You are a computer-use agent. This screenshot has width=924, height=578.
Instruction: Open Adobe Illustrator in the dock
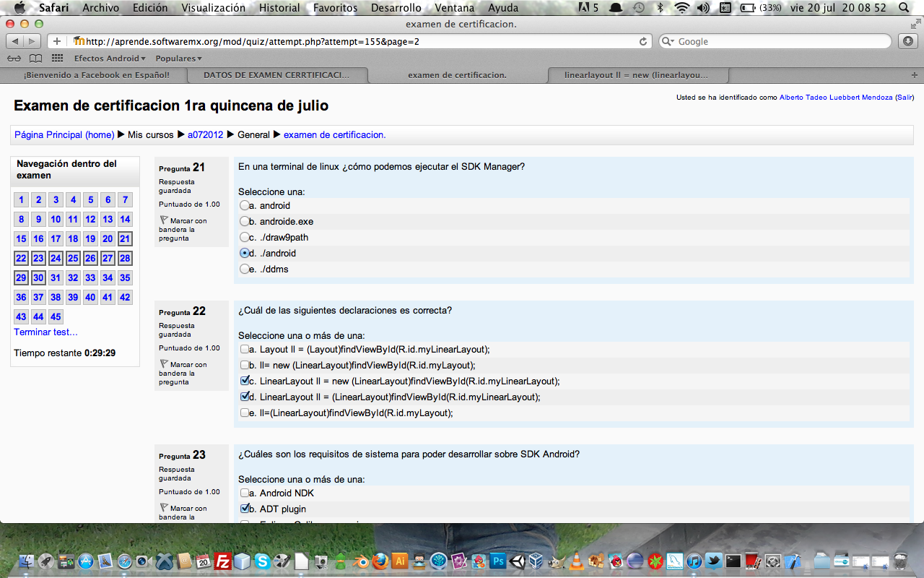(x=400, y=561)
